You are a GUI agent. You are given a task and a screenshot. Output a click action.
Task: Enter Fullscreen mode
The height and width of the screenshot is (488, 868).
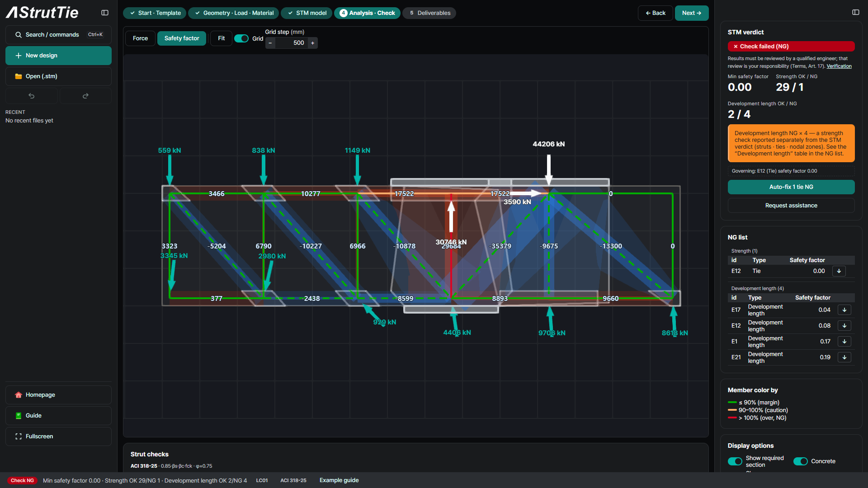tap(58, 436)
